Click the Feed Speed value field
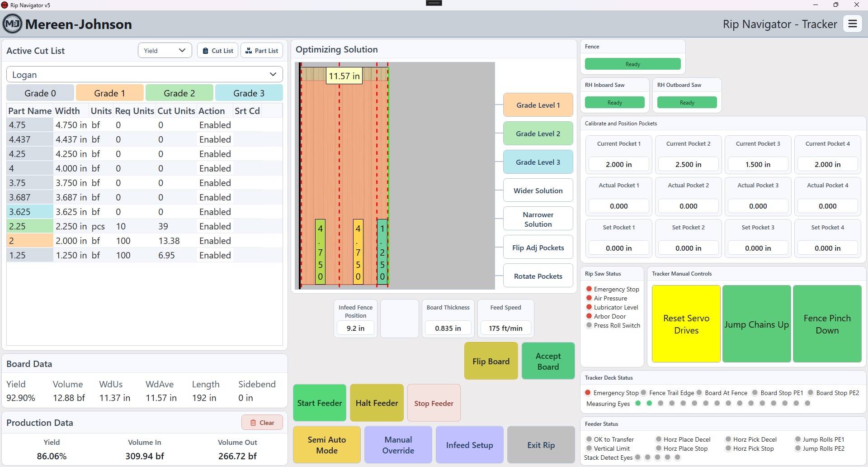Screen dimensions: 868x467 505,328
